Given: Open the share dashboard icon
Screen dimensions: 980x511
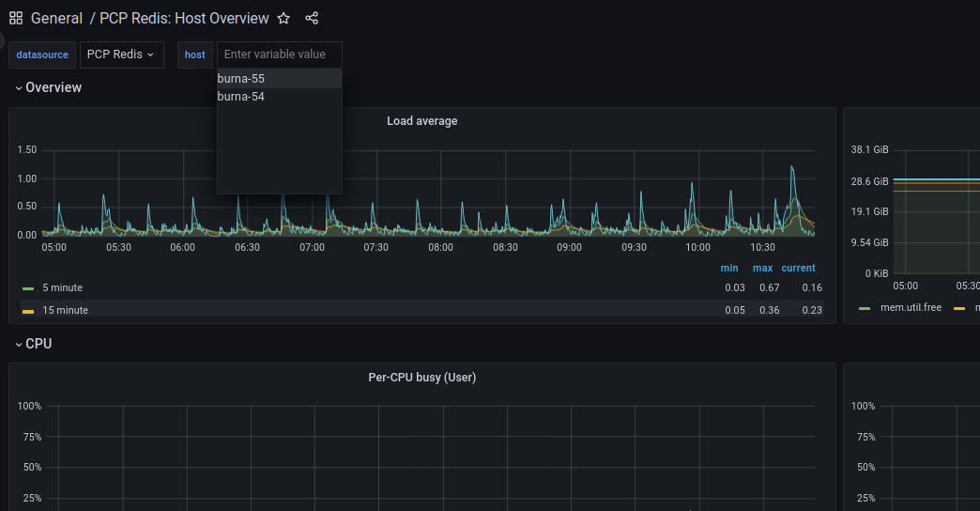Looking at the screenshot, I should pos(312,19).
